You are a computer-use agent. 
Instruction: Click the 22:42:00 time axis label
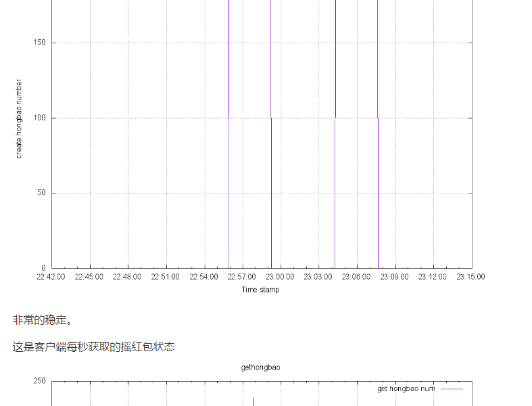pyautogui.click(x=51, y=277)
